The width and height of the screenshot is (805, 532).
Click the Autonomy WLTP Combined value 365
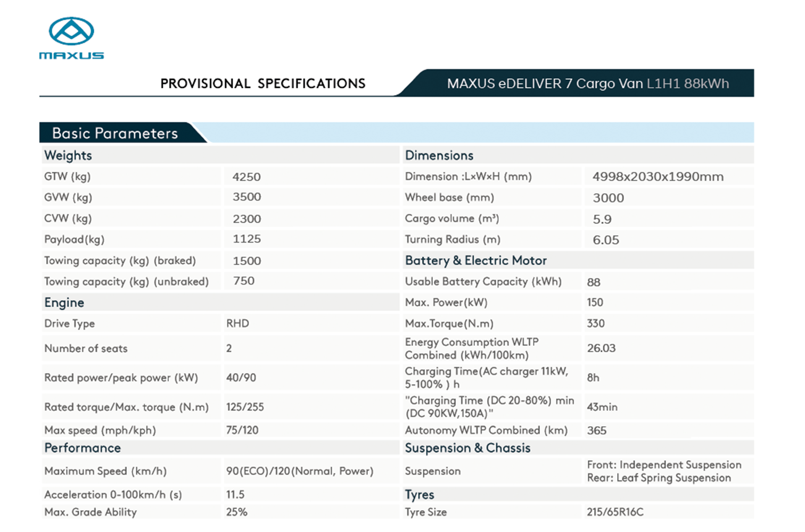point(596,430)
